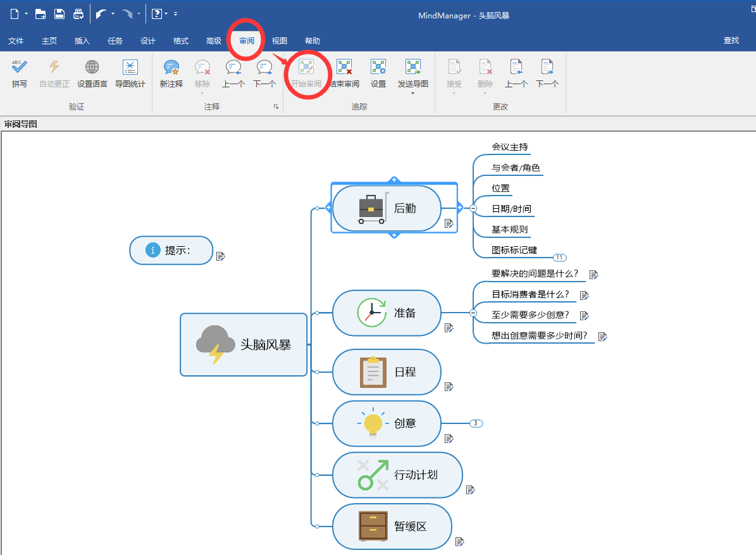Switch to the 任务 ribbon tab
The width and height of the screenshot is (756, 555).
[x=115, y=41]
